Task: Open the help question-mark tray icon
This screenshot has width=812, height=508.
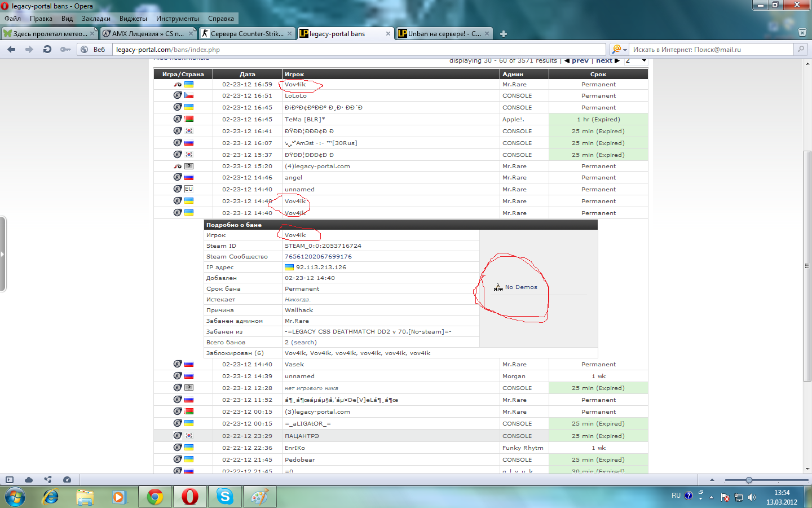Action: 689,496
